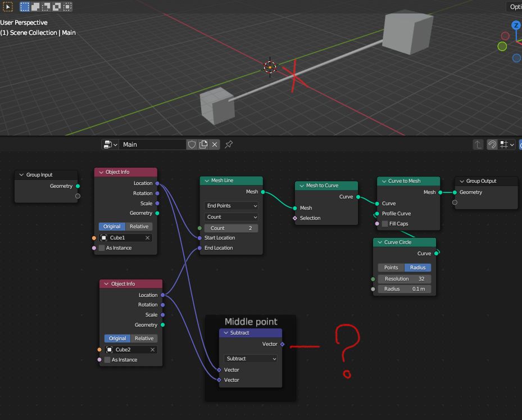This screenshot has width=522, height=420.
Task: Collapse the Cube1 Object Info node
Action: tap(101, 172)
